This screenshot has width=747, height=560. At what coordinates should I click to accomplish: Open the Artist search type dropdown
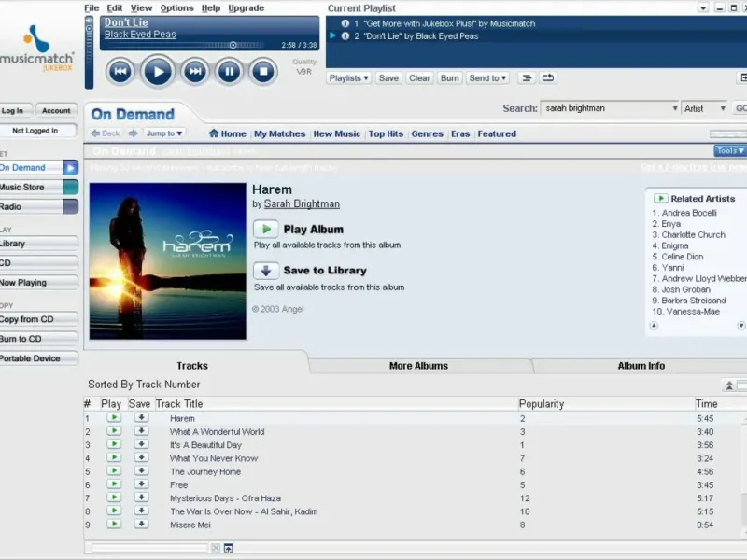pos(705,108)
